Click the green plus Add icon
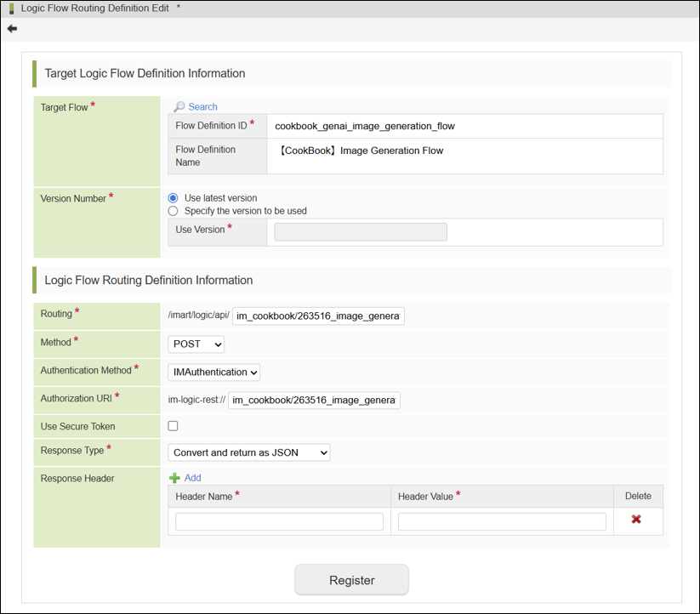 [x=174, y=478]
